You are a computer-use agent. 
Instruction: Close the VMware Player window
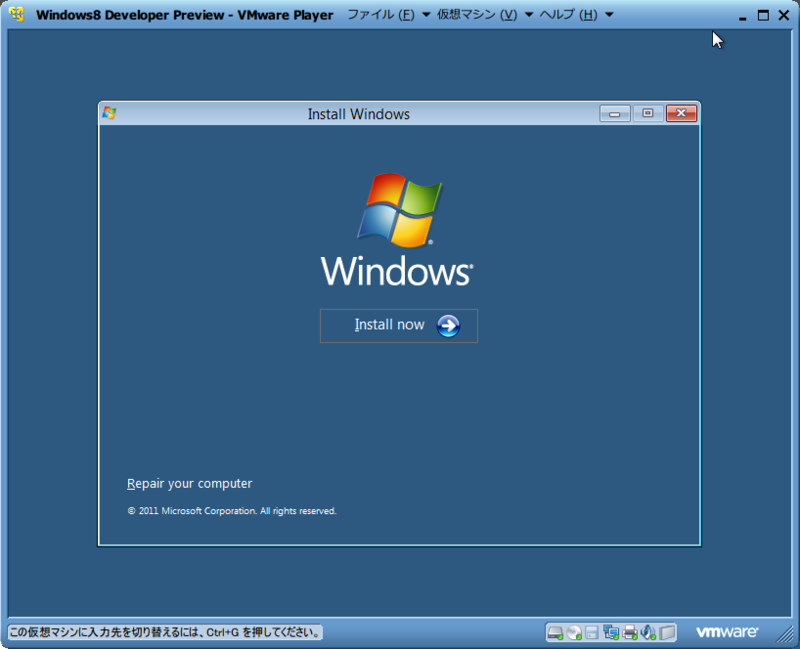784,15
